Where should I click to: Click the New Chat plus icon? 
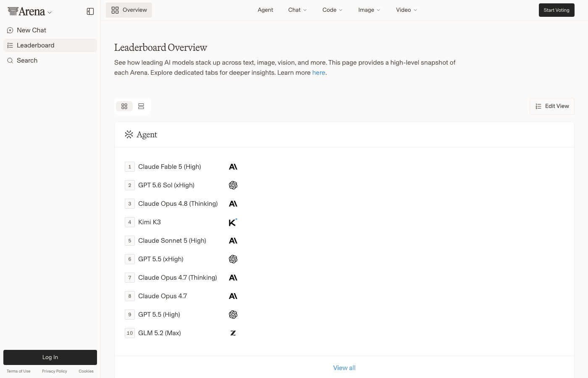10,30
